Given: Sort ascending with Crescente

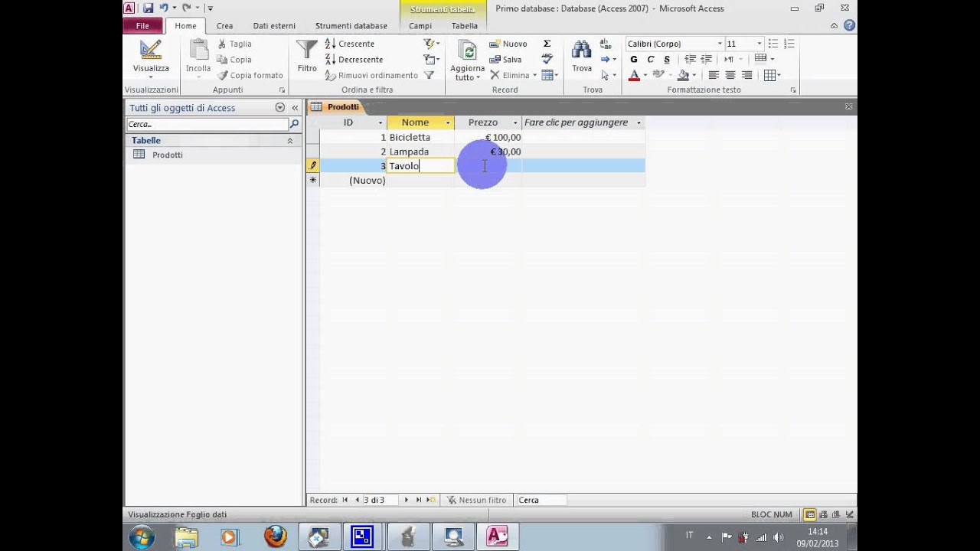Looking at the screenshot, I should pyautogui.click(x=350, y=44).
